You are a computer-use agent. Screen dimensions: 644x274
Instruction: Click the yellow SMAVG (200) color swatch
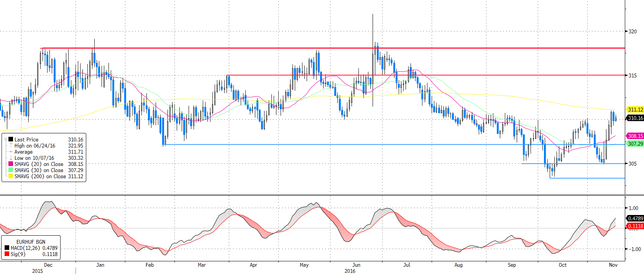click(11, 176)
